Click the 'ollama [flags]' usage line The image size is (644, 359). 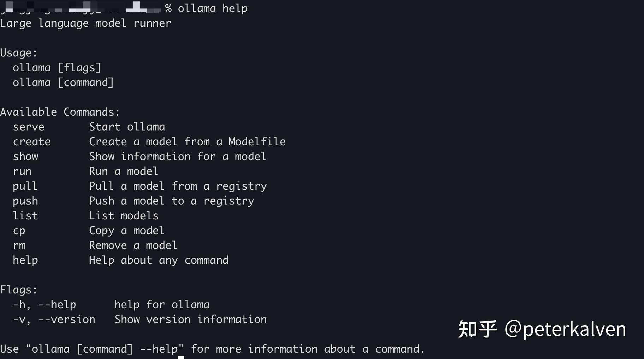coord(57,68)
